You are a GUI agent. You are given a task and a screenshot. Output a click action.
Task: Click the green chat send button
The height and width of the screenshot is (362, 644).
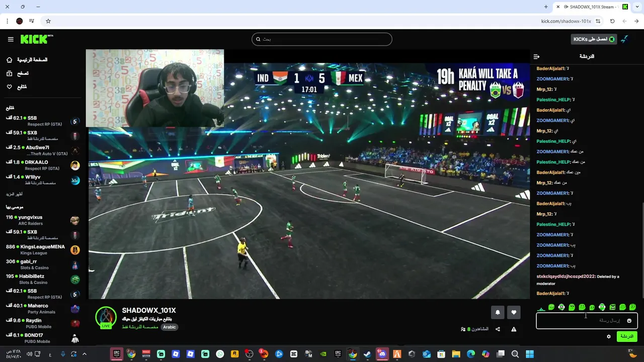(x=627, y=336)
